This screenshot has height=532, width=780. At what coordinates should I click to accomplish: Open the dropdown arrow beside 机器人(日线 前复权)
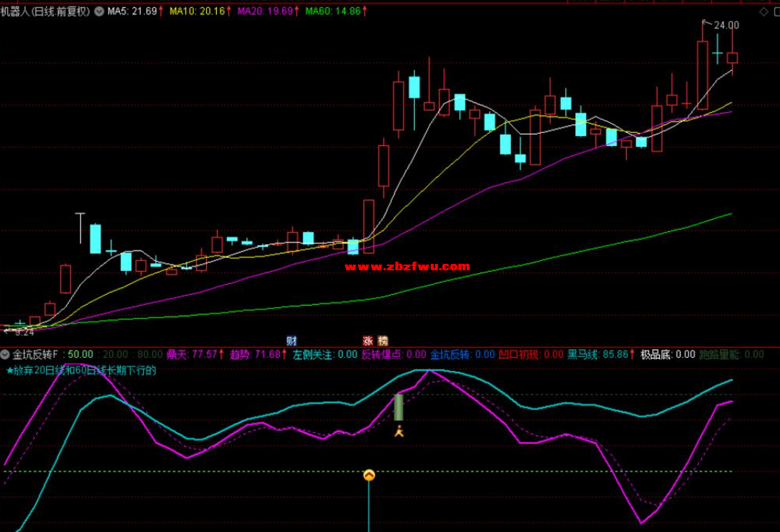pyautogui.click(x=99, y=12)
